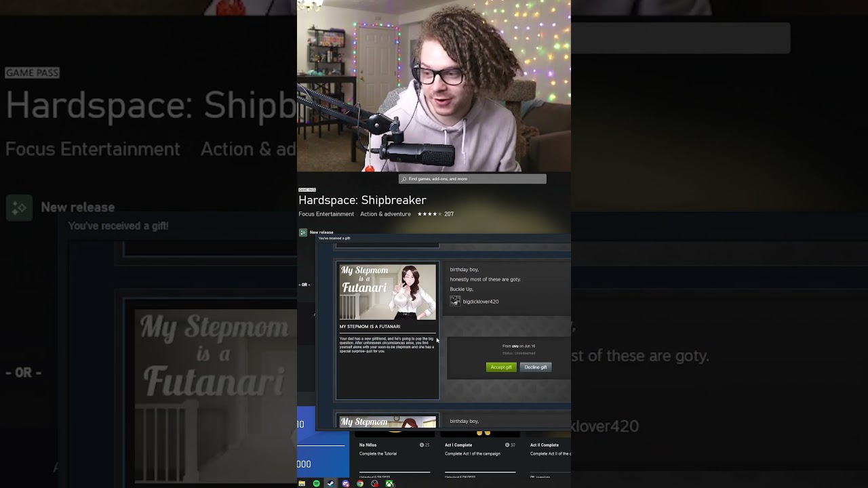
Task: Select the Hardspace: Shipbreaker title
Action: click(x=362, y=200)
